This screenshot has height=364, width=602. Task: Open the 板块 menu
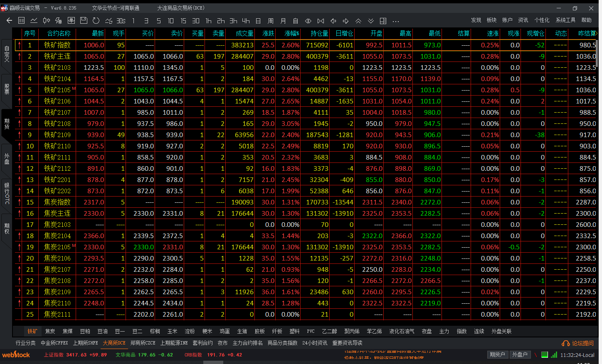pos(492,20)
